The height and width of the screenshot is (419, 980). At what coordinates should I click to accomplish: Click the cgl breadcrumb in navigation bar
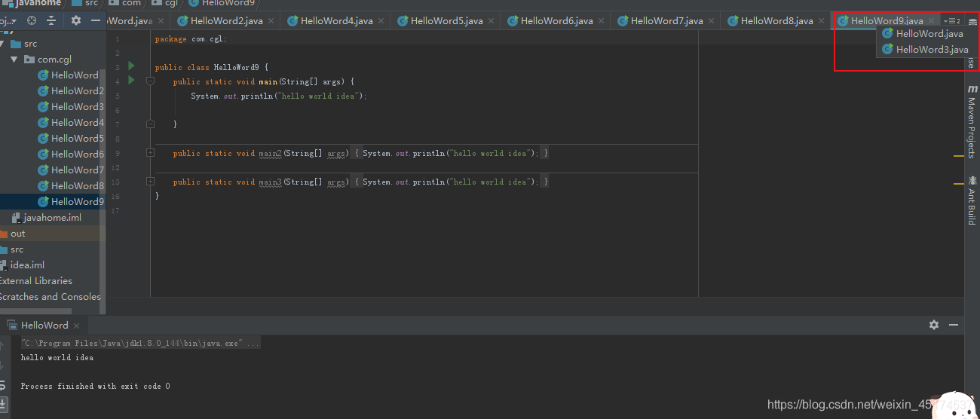click(x=166, y=3)
